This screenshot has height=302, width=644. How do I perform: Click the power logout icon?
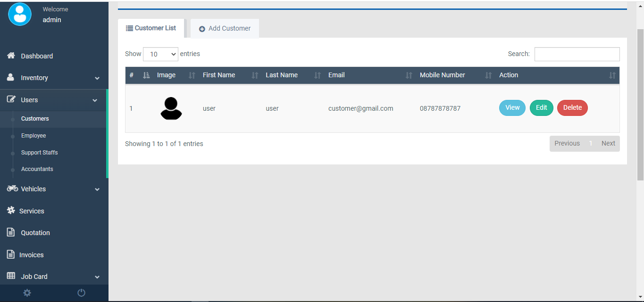tap(81, 293)
